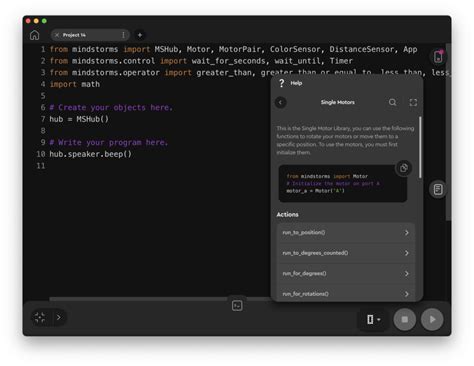
Task: Click "motor_a = Motor('A')" snippet line
Action: [315, 191]
